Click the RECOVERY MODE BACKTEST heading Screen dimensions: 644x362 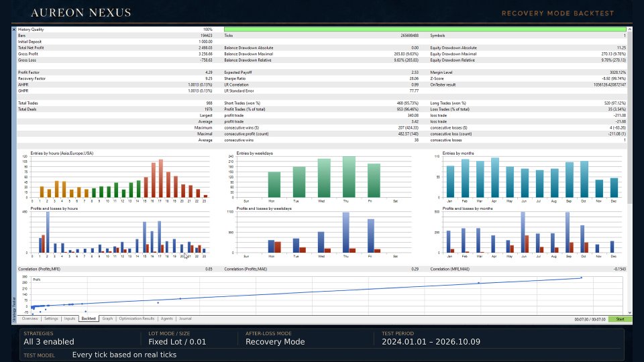point(557,13)
